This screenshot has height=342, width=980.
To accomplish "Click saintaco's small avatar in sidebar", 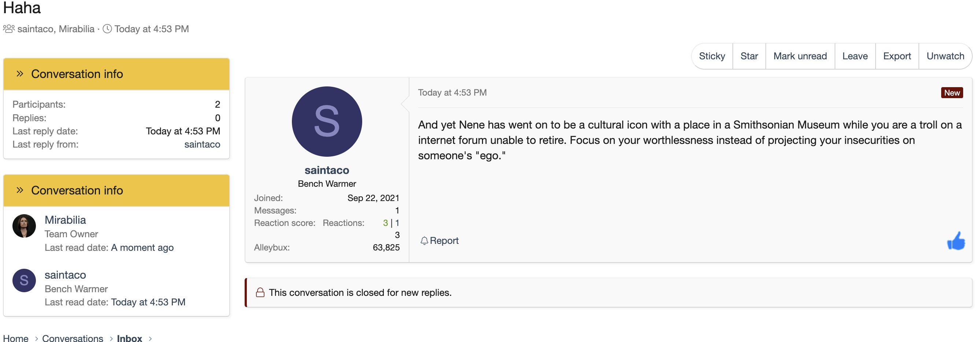I will click(x=24, y=280).
